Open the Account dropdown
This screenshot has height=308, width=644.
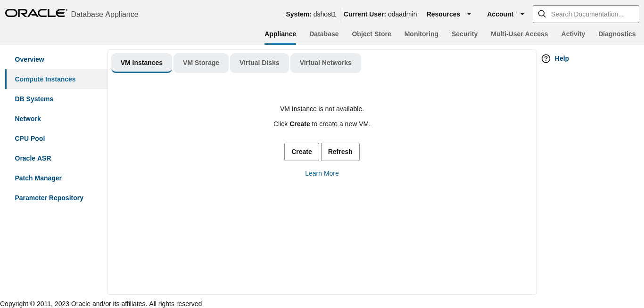[500, 14]
